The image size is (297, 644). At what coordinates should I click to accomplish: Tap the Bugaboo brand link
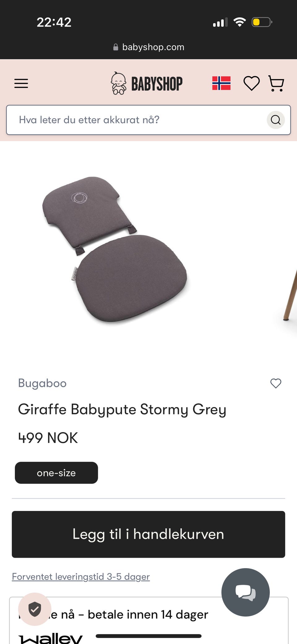[42, 383]
